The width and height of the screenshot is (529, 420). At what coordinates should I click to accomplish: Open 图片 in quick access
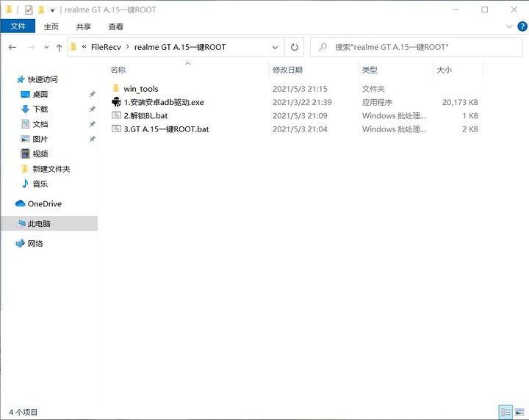click(x=40, y=139)
